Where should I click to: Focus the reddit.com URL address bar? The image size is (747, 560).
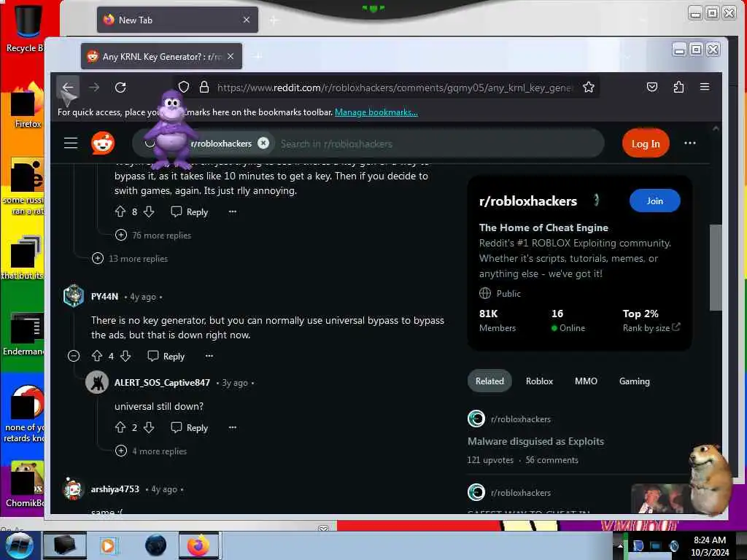tap(393, 87)
